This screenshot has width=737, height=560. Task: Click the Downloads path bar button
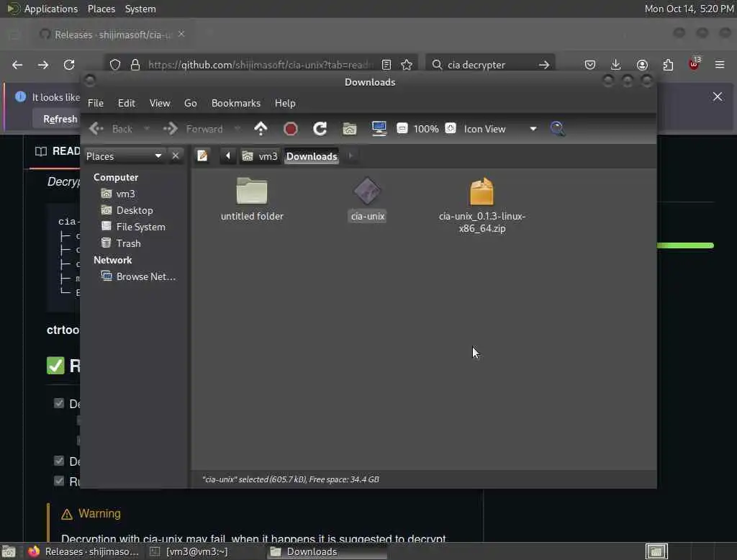312,156
